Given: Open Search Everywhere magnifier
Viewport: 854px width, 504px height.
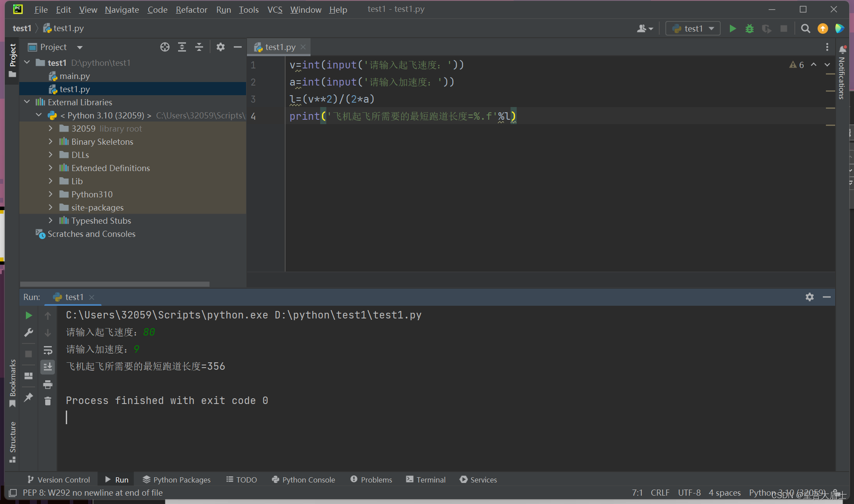Looking at the screenshot, I should pyautogui.click(x=805, y=28).
